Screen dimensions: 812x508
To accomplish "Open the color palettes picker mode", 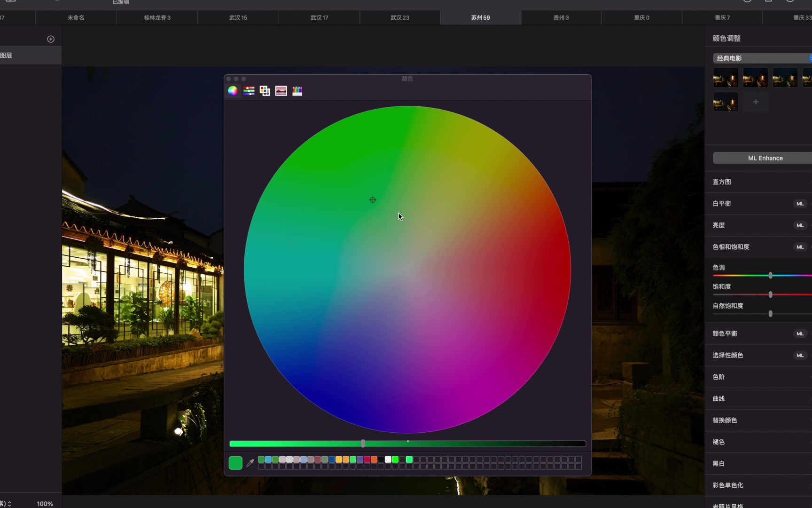I will click(x=265, y=91).
